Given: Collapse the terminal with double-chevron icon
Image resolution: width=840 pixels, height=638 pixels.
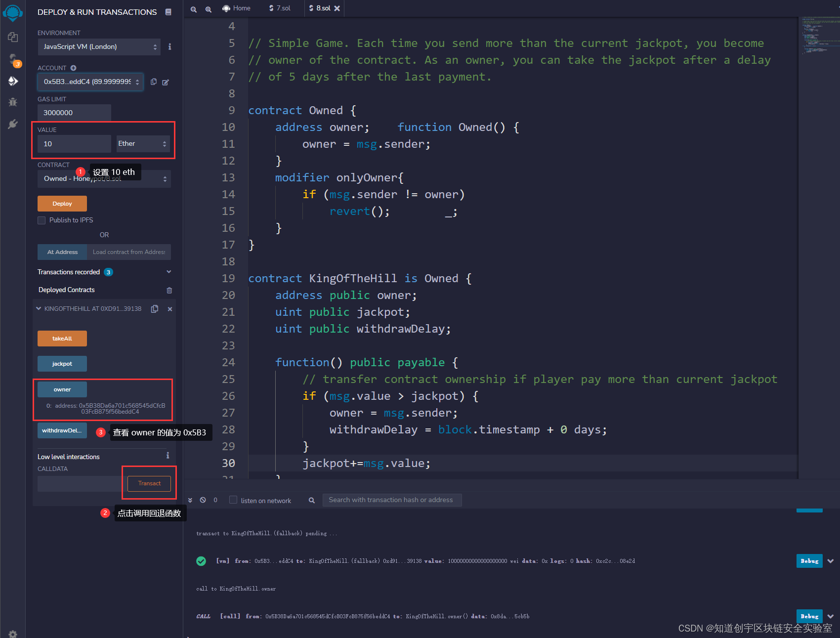Looking at the screenshot, I should (190, 500).
